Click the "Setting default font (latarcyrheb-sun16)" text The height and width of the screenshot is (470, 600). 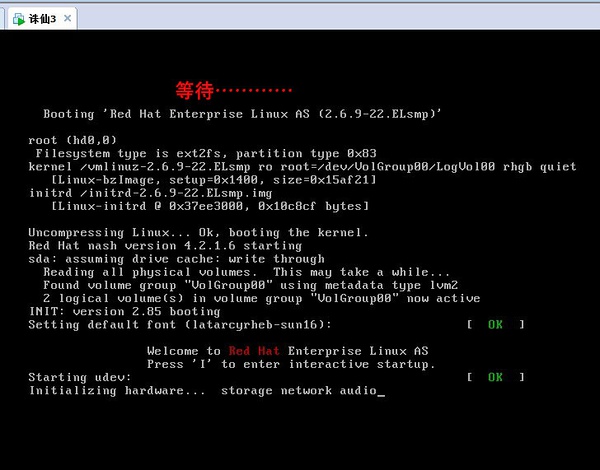click(180, 325)
